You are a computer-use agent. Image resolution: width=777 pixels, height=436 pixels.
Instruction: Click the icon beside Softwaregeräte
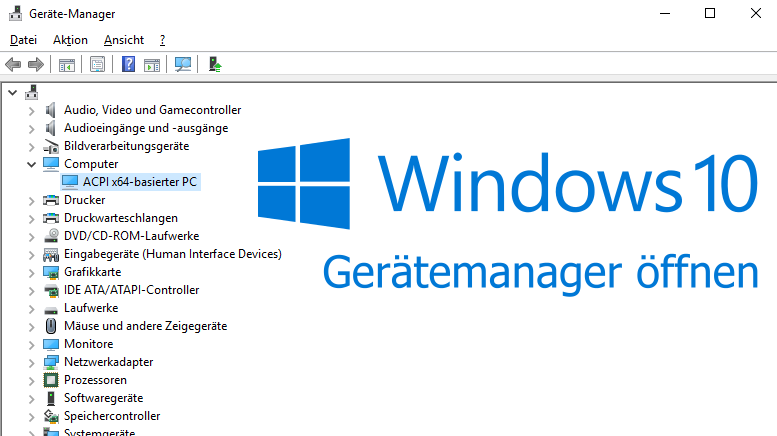[x=51, y=398]
